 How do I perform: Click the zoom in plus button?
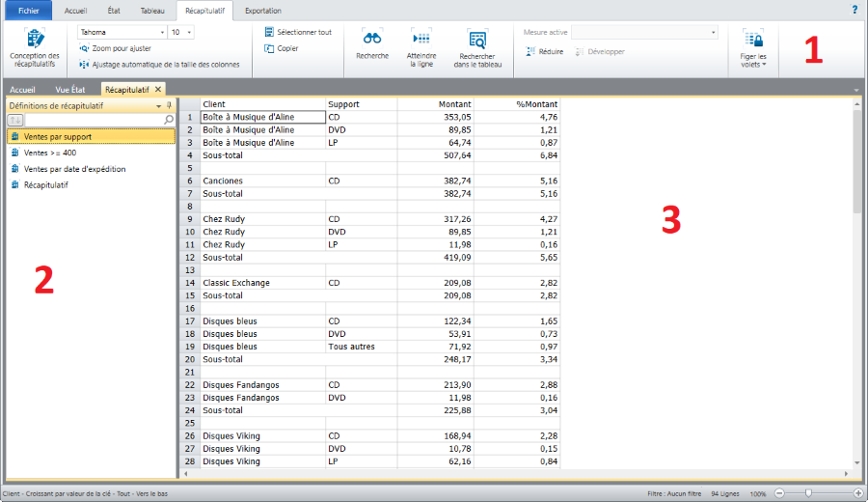(858, 493)
